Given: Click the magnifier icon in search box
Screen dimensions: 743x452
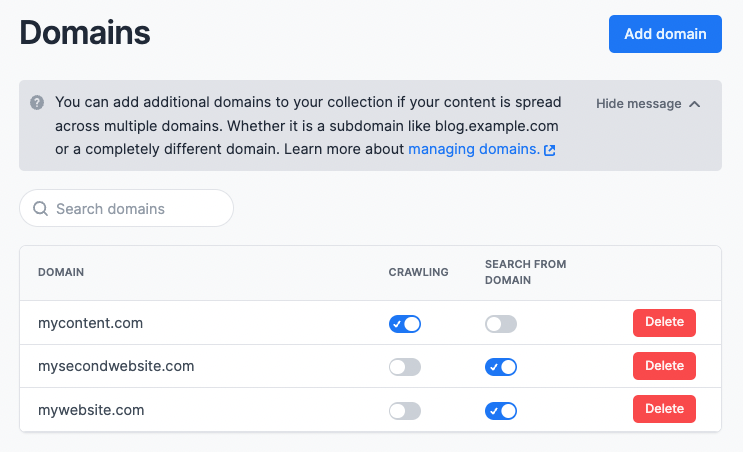Looking at the screenshot, I should pos(40,208).
